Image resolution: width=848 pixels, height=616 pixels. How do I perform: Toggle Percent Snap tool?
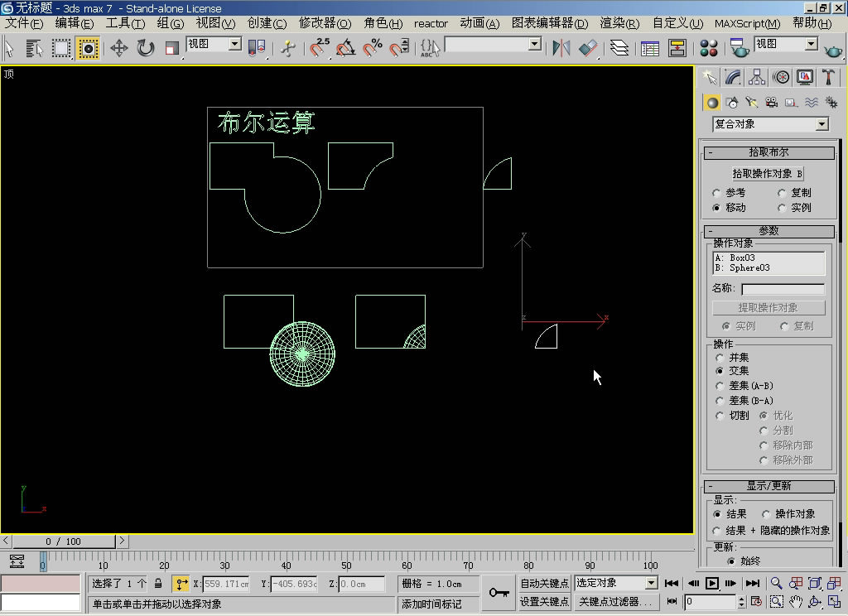point(372,48)
